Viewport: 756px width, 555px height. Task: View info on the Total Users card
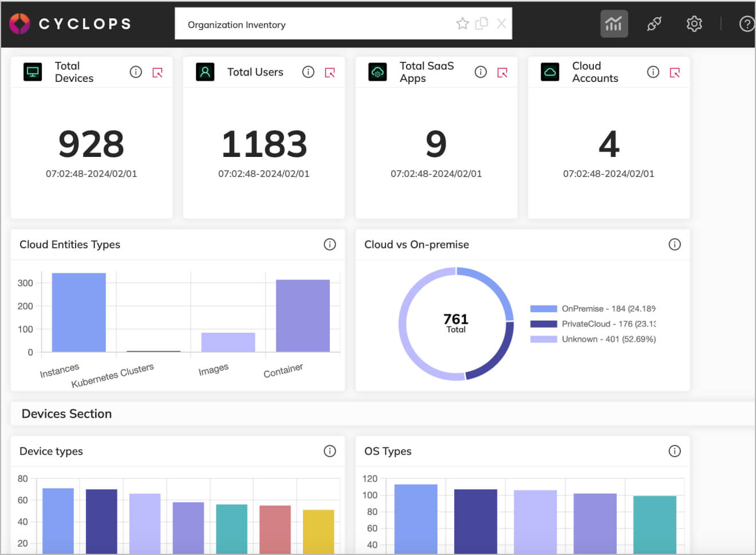[308, 72]
